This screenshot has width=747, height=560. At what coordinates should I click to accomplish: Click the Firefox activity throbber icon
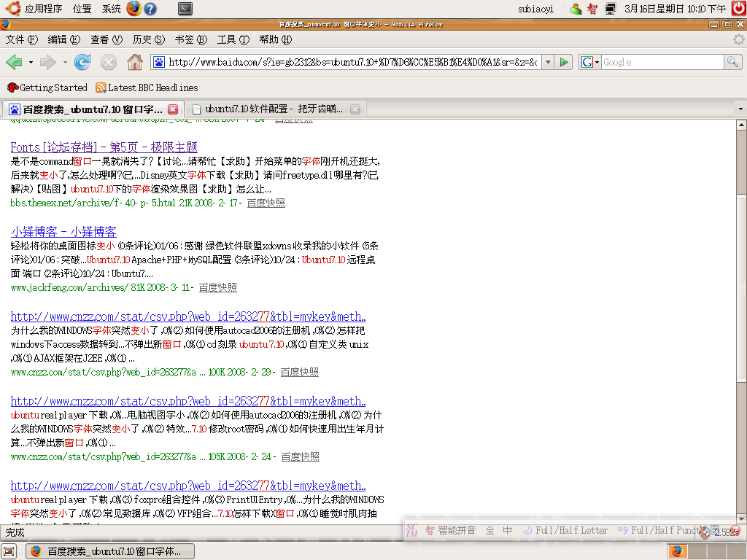click(x=739, y=39)
